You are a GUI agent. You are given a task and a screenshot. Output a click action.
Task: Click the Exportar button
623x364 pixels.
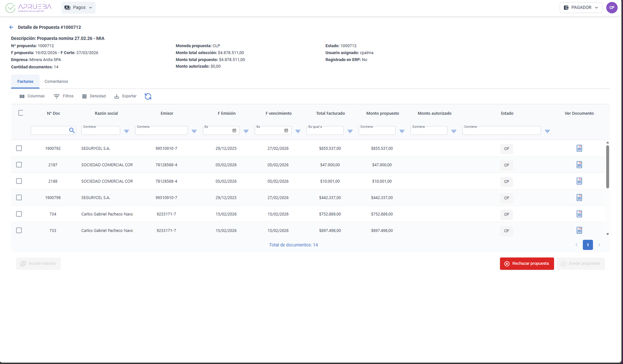click(125, 96)
